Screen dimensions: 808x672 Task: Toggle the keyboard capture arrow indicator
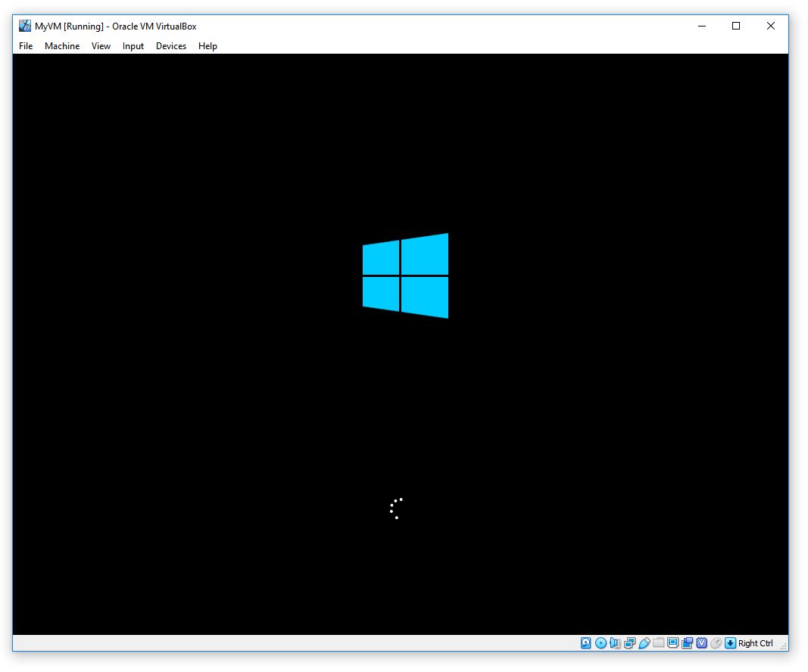(730, 643)
